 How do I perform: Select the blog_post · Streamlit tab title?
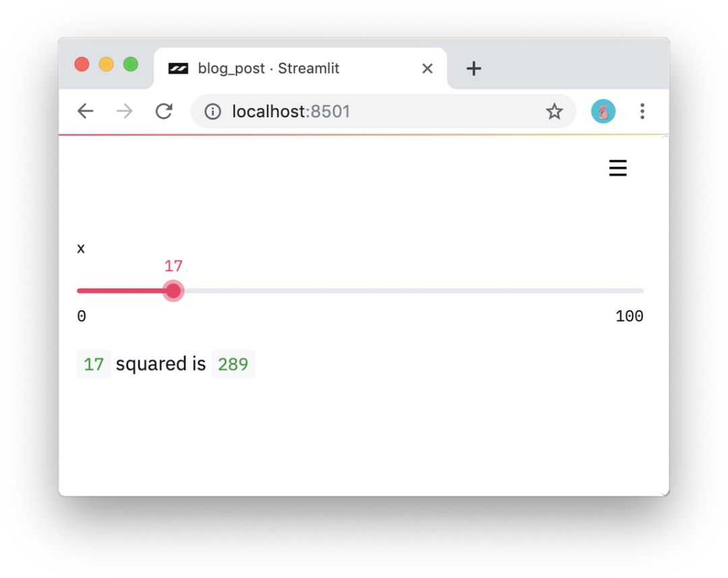point(268,68)
